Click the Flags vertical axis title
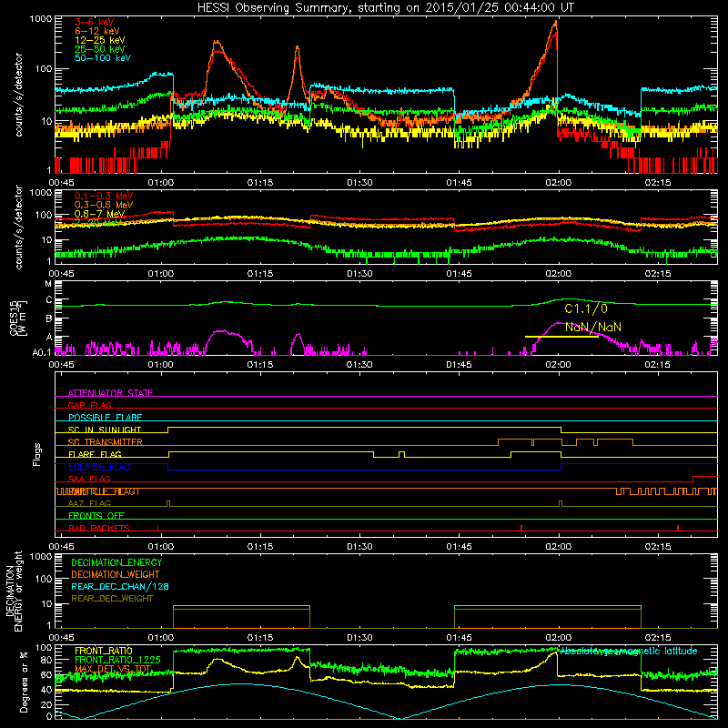Screen dimensions: 728x728 (x=37, y=454)
